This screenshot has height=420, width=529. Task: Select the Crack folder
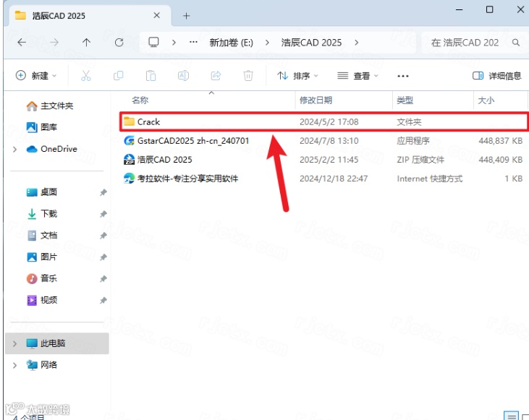323,121
